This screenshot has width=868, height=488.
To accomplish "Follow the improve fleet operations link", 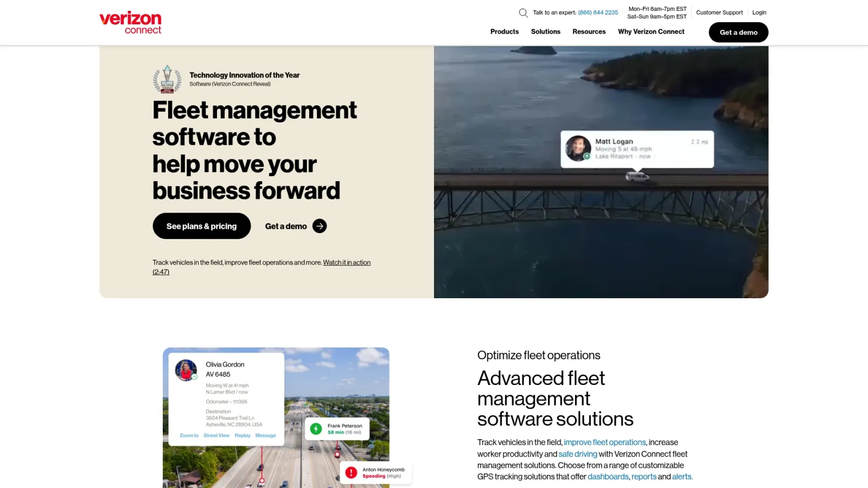I will point(605,442).
